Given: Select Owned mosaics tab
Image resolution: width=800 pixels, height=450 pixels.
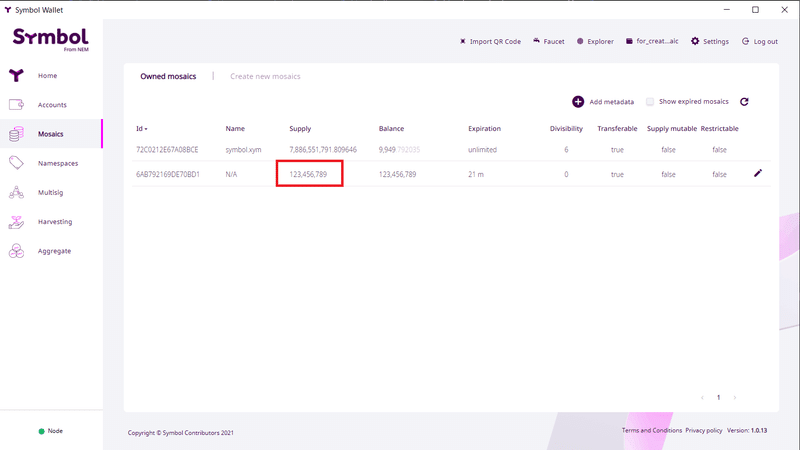Looking at the screenshot, I should coord(168,77).
